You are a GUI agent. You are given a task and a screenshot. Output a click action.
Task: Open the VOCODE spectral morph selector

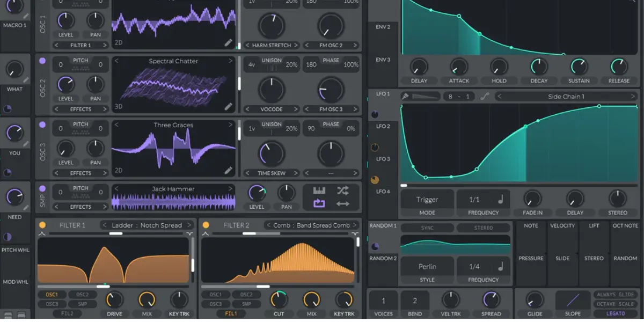coord(272,109)
